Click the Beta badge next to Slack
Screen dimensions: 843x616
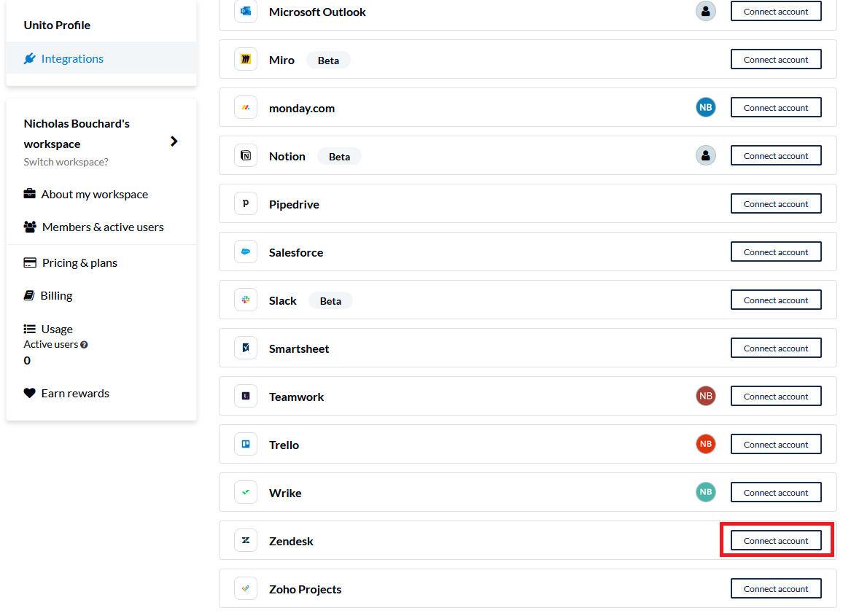point(330,300)
